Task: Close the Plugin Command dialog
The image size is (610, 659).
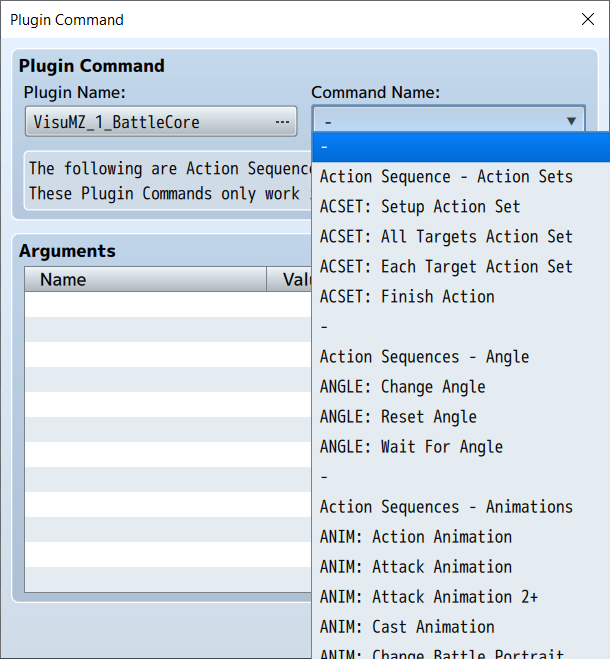Action: (x=588, y=20)
